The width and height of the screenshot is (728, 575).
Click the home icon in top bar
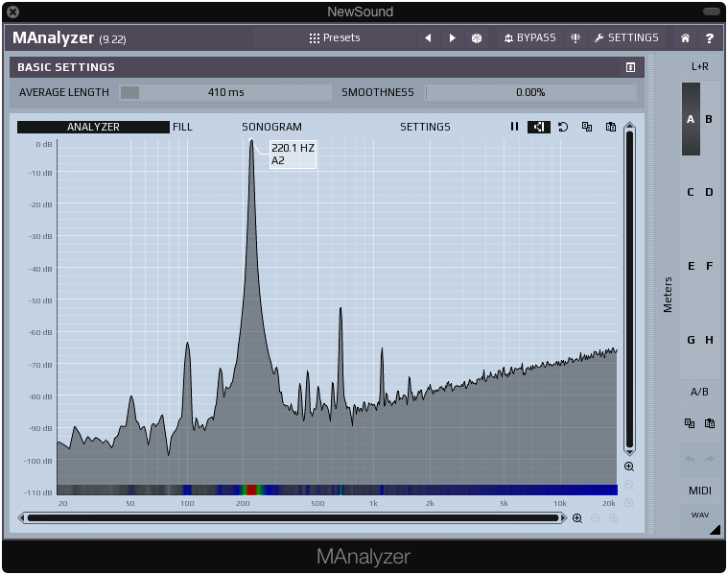[685, 38]
